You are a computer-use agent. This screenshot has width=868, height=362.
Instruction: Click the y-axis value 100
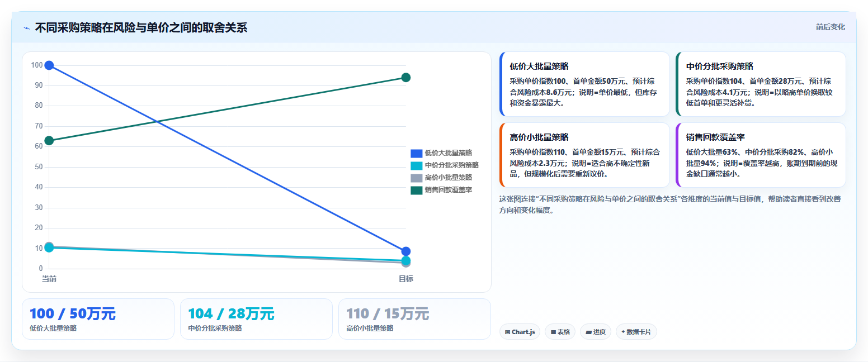coord(37,65)
